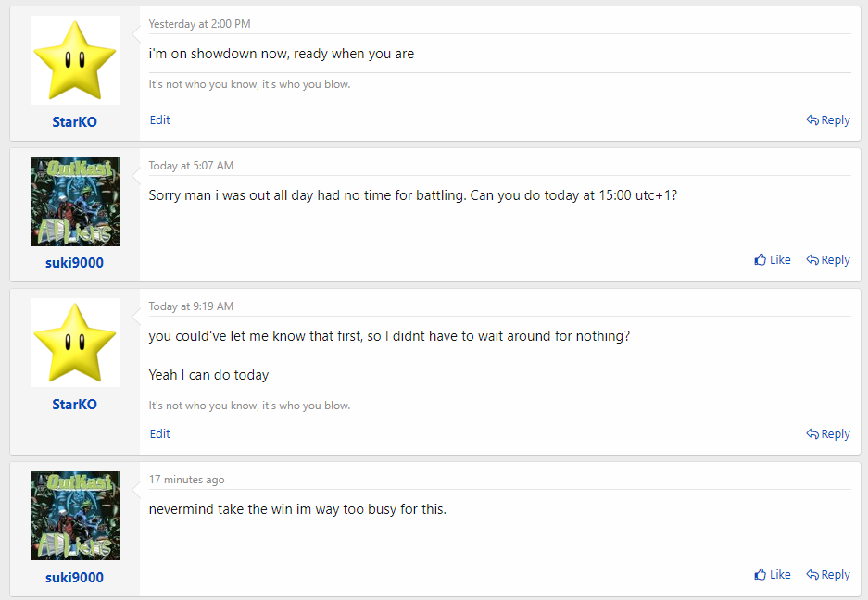This screenshot has width=868, height=600.
Task: Click the OutKast avatar on the 5:07 AM post
Action: pyautogui.click(x=75, y=202)
